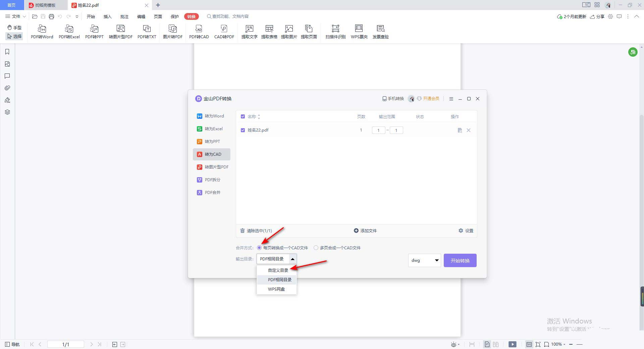The height and width of the screenshot is (349, 644).
Task: Switch to the 页面 ribbon tab
Action: 158,16
